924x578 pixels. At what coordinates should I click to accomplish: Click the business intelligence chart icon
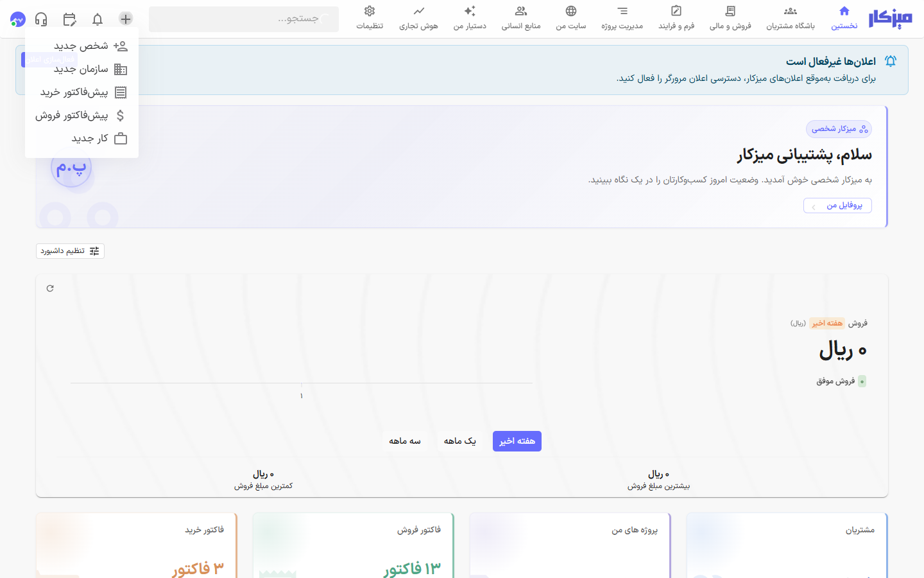[x=419, y=11]
